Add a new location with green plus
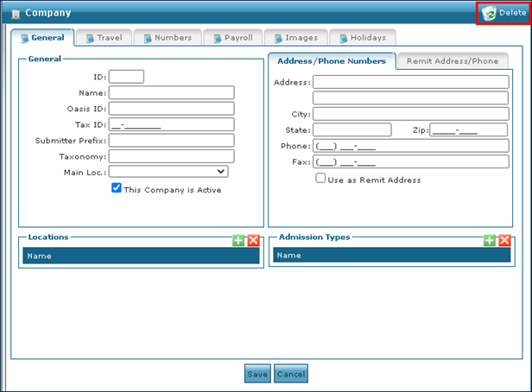 239,240
